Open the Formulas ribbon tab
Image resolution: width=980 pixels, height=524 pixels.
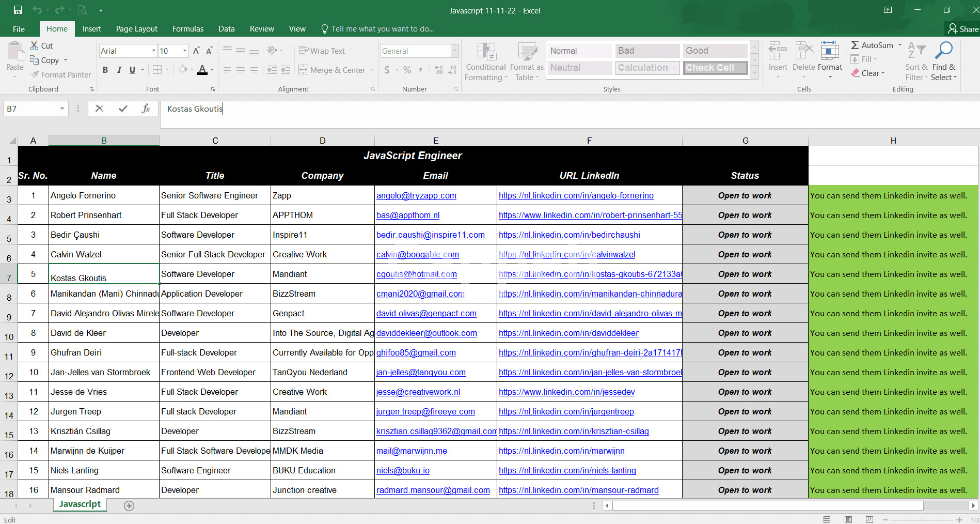pyautogui.click(x=187, y=29)
